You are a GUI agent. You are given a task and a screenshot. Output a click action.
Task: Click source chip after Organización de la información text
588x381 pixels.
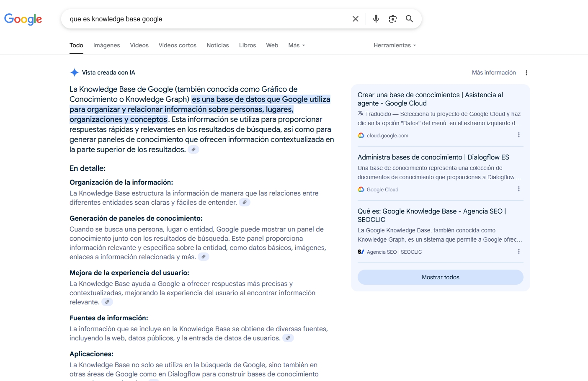tap(245, 202)
